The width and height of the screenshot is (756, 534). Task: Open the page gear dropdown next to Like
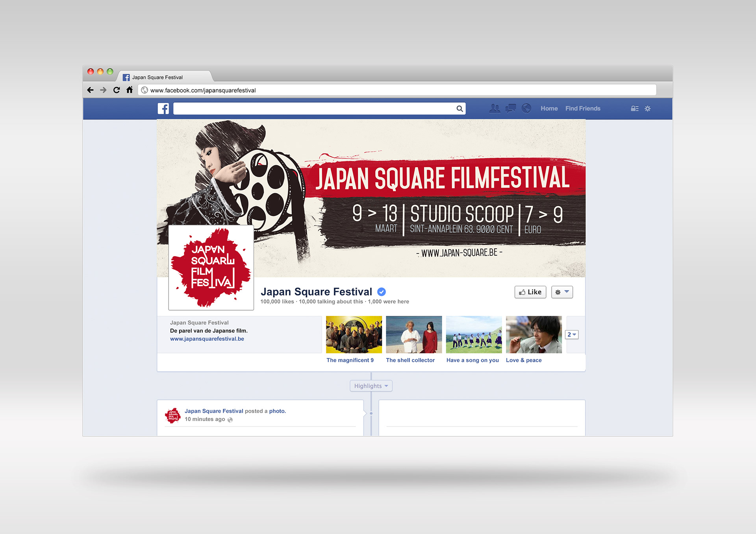562,292
